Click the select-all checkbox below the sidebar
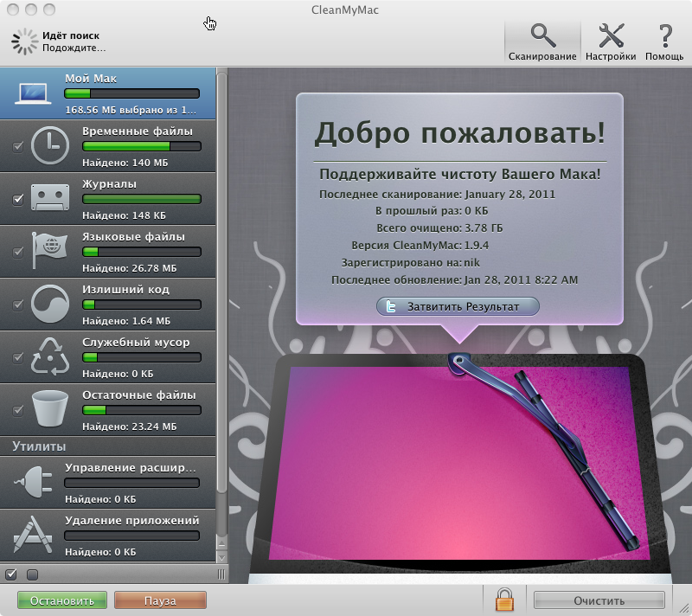 pos(11,574)
